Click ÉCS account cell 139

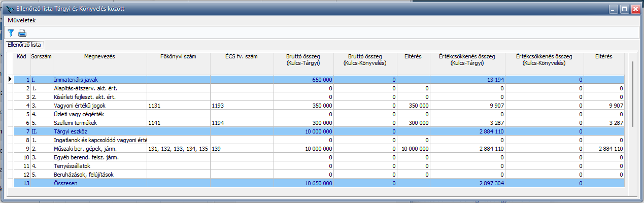click(242, 149)
